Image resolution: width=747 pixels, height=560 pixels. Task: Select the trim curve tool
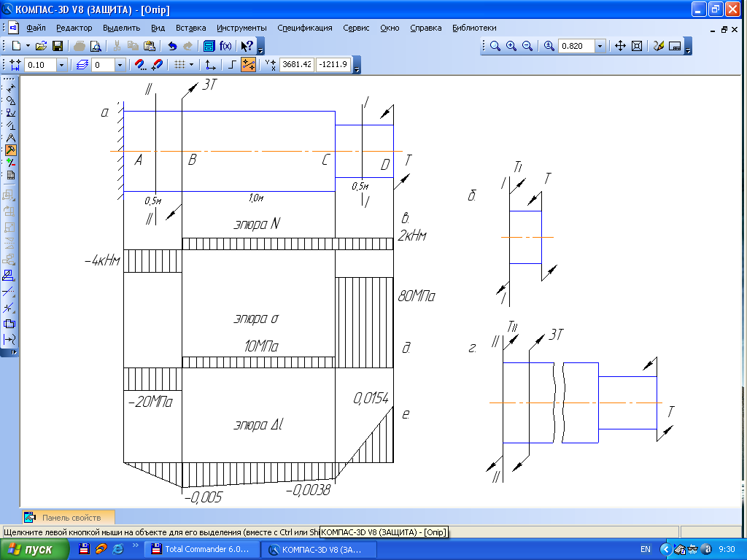click(9, 292)
